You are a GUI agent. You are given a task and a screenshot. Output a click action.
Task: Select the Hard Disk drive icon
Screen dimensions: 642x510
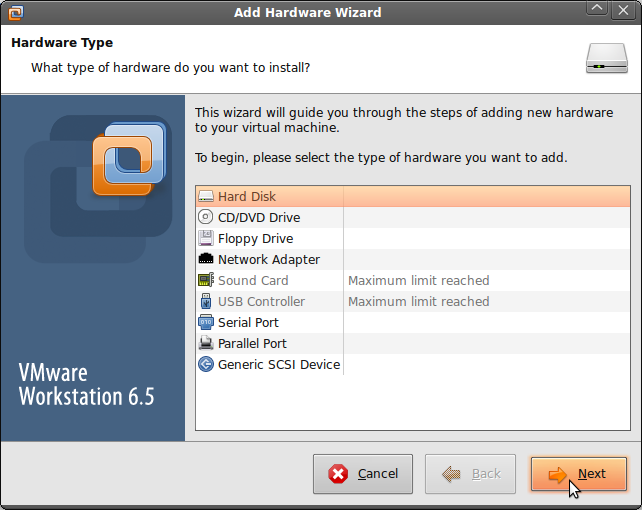point(206,196)
